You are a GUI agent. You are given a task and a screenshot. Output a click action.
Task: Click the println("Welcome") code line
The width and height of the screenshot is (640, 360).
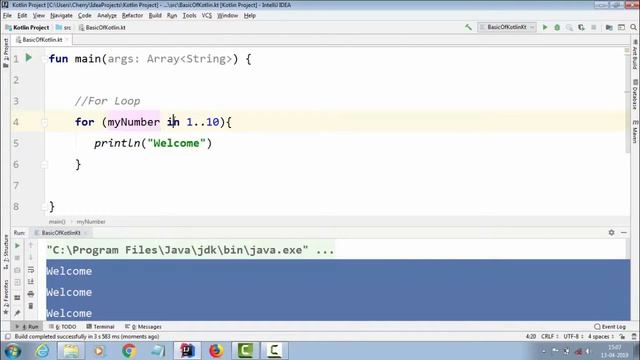click(153, 143)
